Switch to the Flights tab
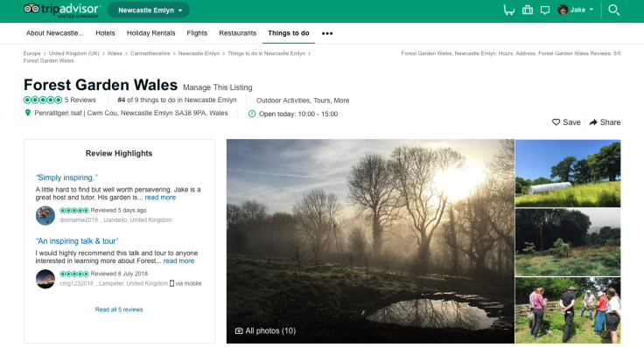Image resolution: width=644 pixels, height=347 pixels. (197, 33)
